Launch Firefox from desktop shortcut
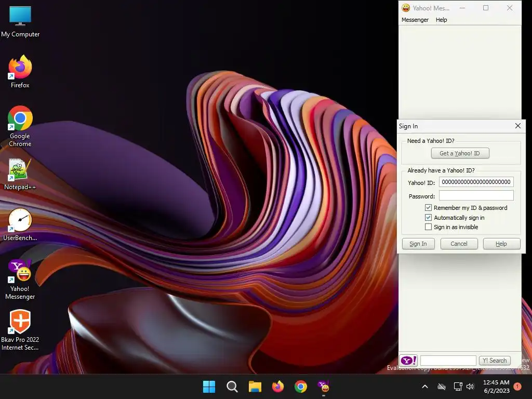This screenshot has height=399, width=532. point(20,72)
